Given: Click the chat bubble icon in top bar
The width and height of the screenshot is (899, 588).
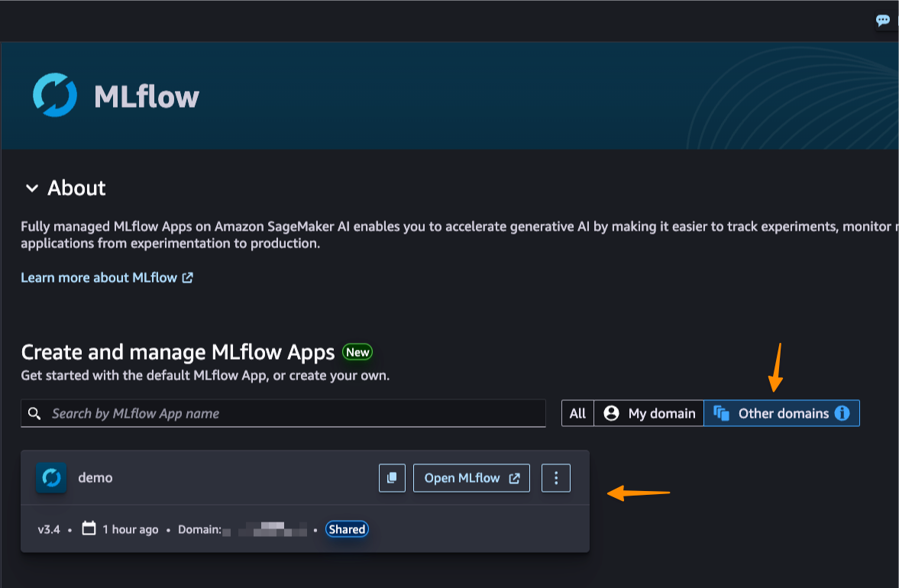Looking at the screenshot, I should point(883,21).
